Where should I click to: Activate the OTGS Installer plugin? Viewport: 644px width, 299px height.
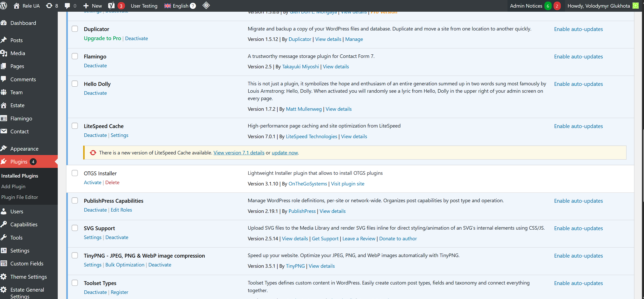coord(93,182)
